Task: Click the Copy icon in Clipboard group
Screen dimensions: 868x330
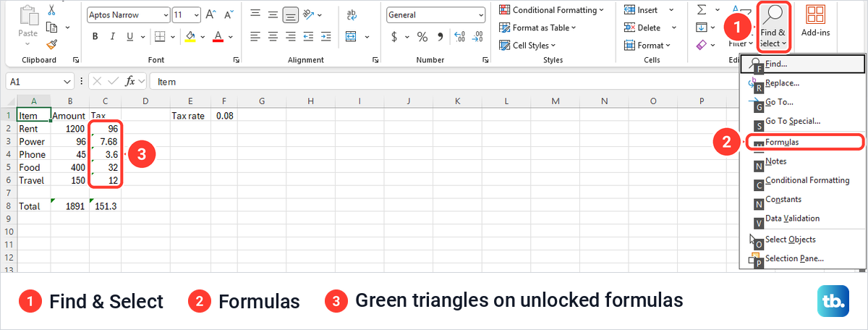Action: point(51,27)
